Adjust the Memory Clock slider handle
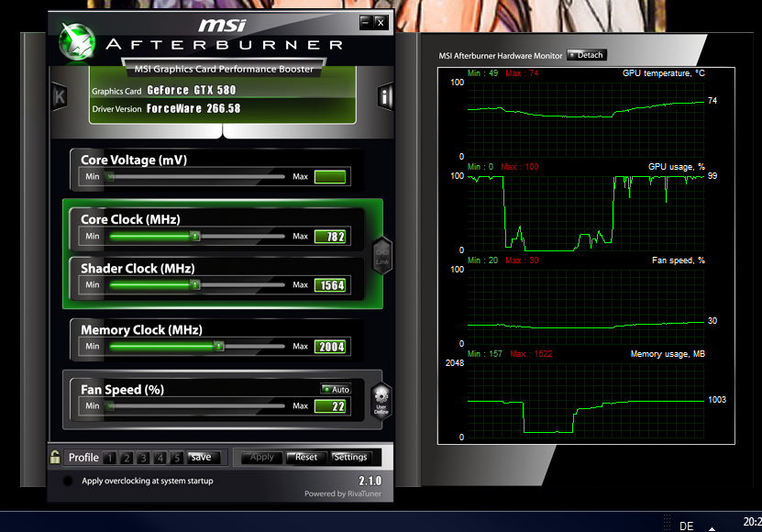 coord(218,346)
